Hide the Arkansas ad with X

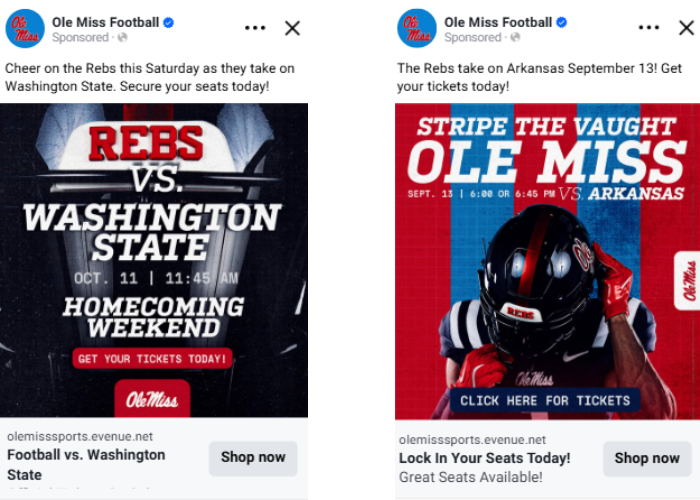coord(684,28)
